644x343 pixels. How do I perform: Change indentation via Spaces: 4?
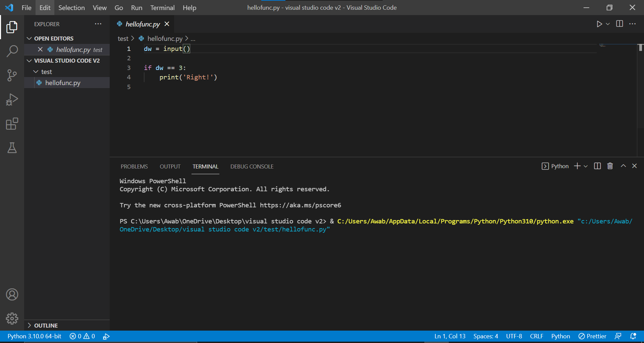point(485,336)
